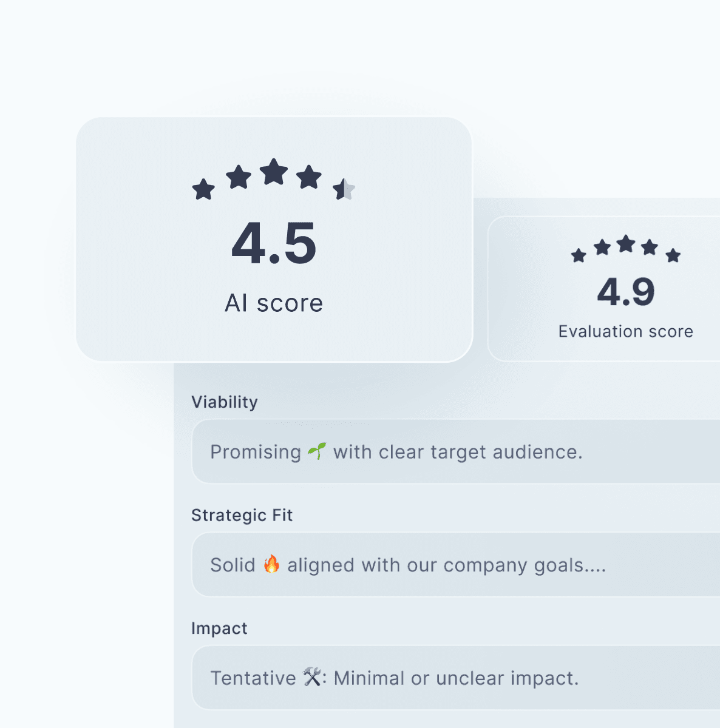Click the fire emoji in Strategic Fit field
Viewport: 720px width, 728px height.
(271, 564)
